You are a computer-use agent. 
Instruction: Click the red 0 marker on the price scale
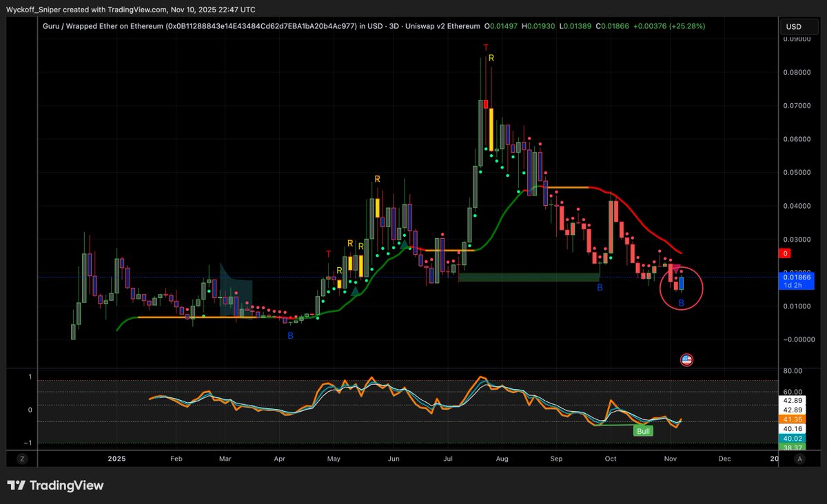point(784,253)
